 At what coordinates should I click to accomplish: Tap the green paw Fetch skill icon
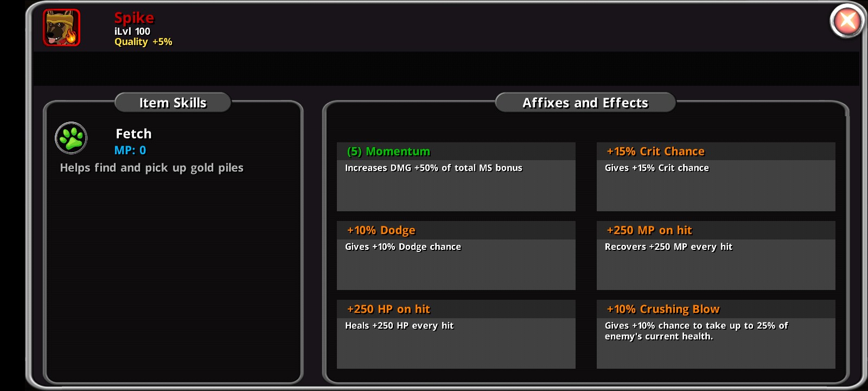(71, 138)
